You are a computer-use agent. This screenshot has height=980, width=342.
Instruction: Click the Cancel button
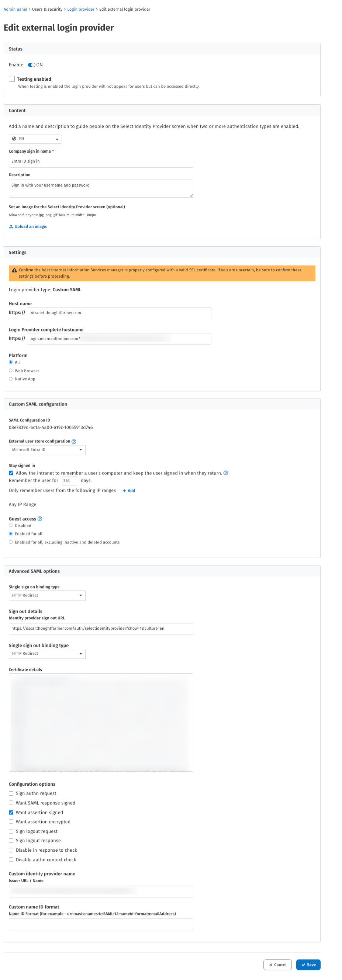click(278, 965)
